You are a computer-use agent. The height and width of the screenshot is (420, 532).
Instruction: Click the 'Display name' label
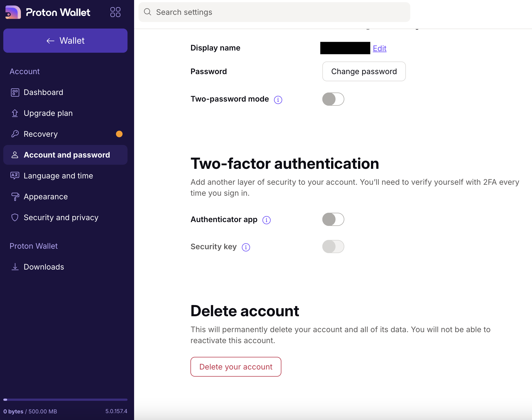(x=215, y=48)
